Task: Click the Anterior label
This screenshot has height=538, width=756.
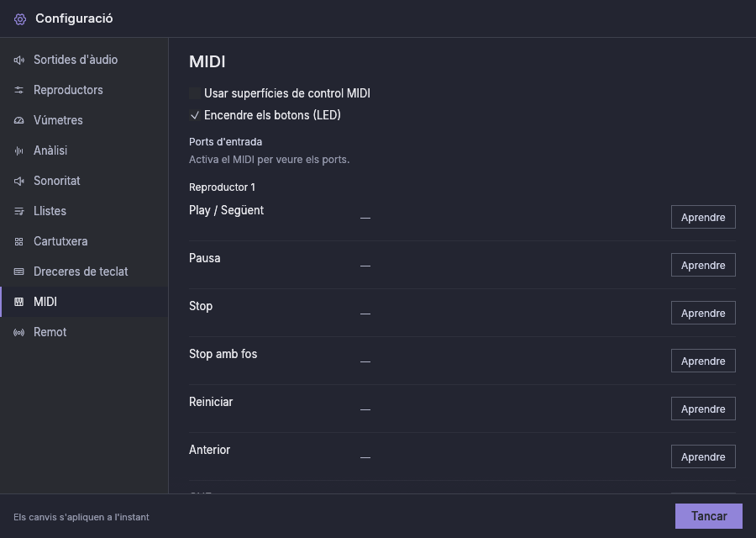Action: point(209,450)
